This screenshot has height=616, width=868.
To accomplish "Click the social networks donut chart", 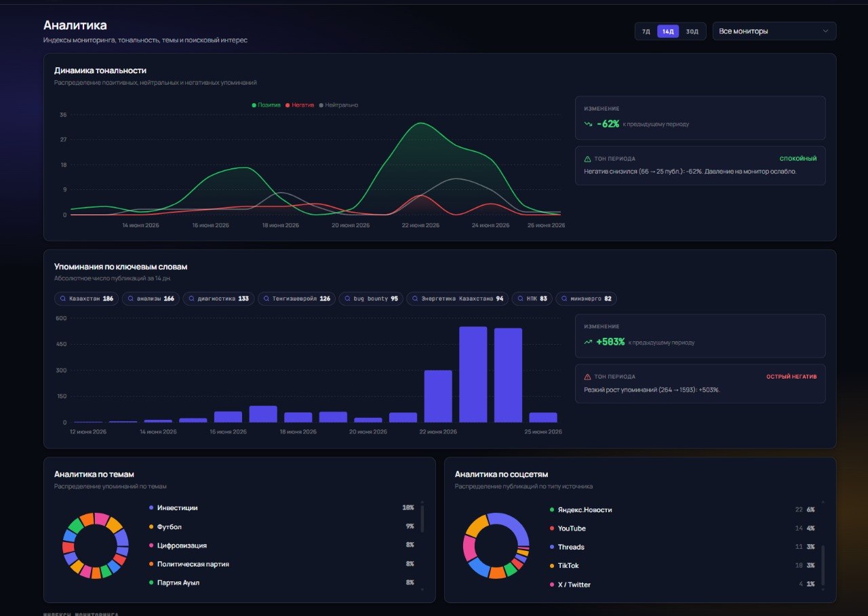I will pyautogui.click(x=496, y=545).
